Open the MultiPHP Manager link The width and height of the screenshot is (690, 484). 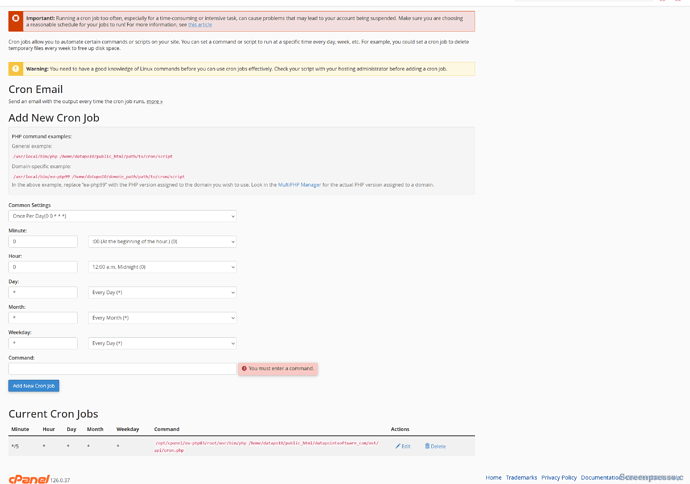click(299, 185)
